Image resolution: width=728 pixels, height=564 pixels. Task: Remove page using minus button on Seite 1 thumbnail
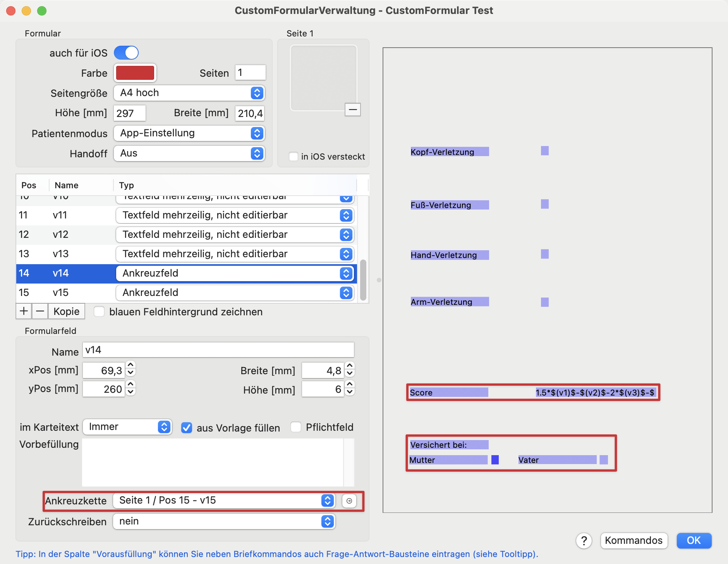(x=352, y=110)
